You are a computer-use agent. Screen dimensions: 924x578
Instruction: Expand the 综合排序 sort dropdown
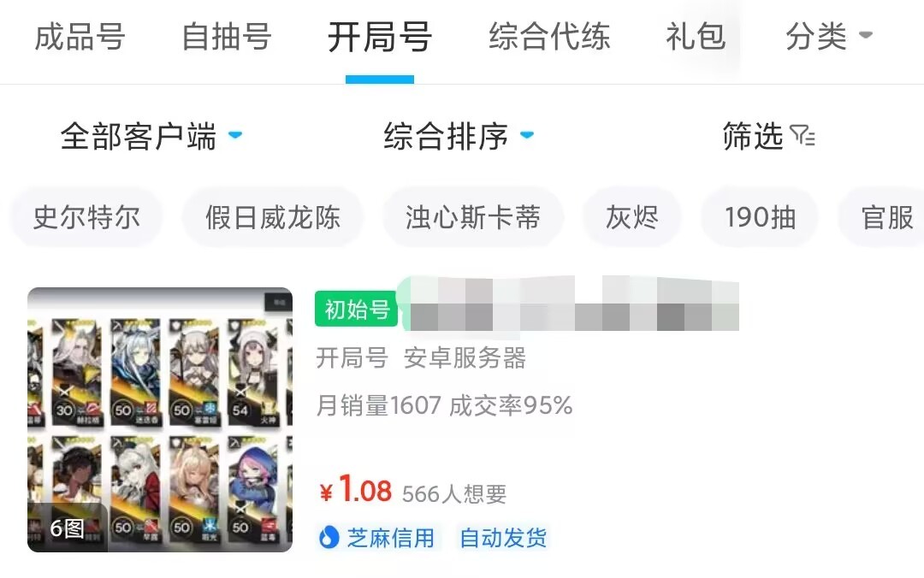click(x=459, y=136)
